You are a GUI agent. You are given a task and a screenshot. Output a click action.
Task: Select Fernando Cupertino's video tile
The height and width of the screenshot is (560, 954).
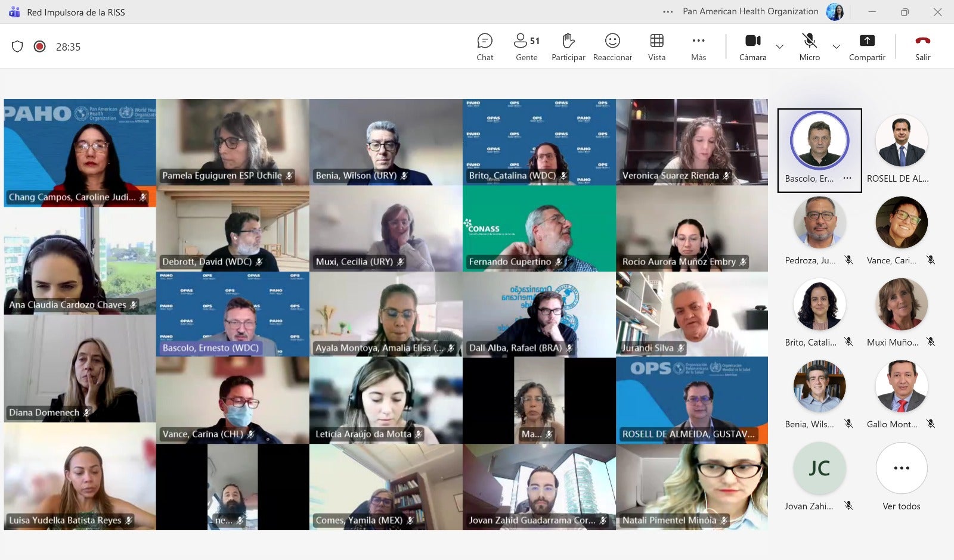point(539,229)
